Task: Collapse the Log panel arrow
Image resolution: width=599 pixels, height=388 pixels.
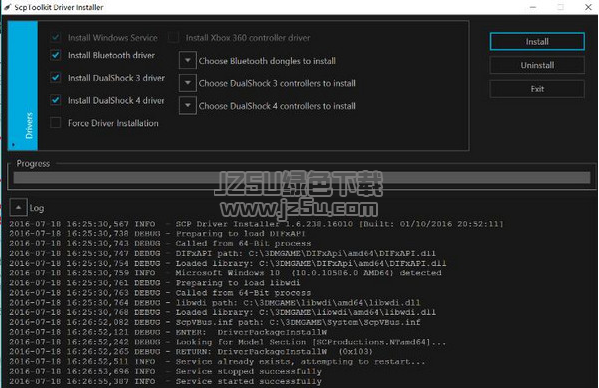Action: pyautogui.click(x=18, y=207)
